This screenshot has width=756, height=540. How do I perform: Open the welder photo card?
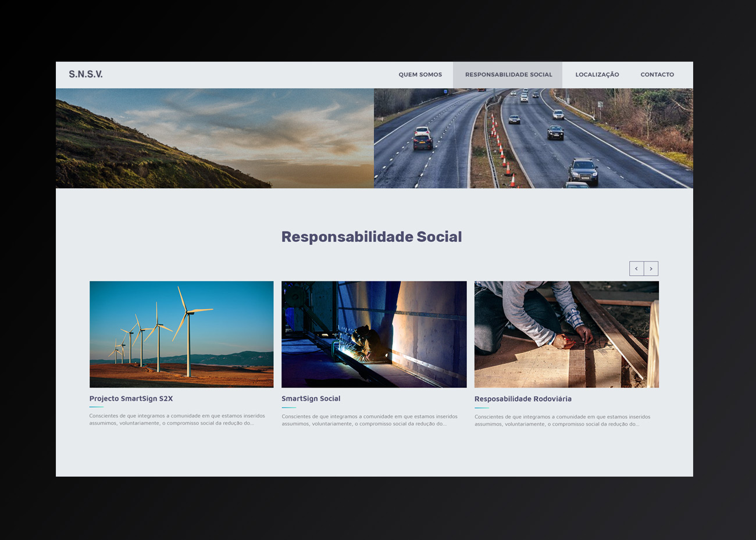[x=374, y=334]
